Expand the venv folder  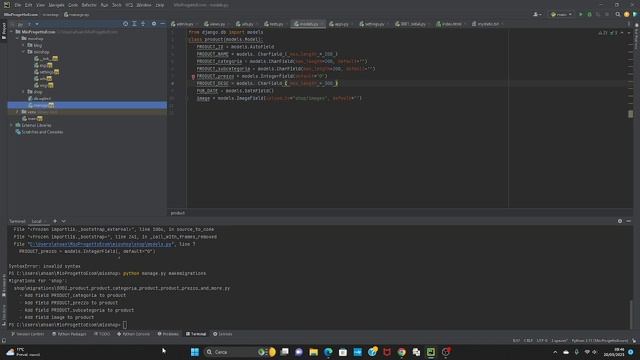click(x=18, y=112)
